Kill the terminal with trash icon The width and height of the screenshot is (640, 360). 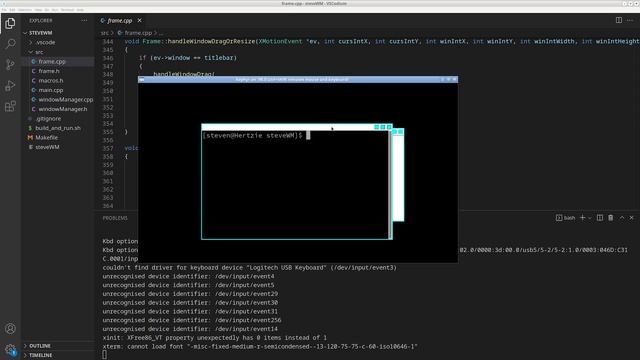click(611, 218)
